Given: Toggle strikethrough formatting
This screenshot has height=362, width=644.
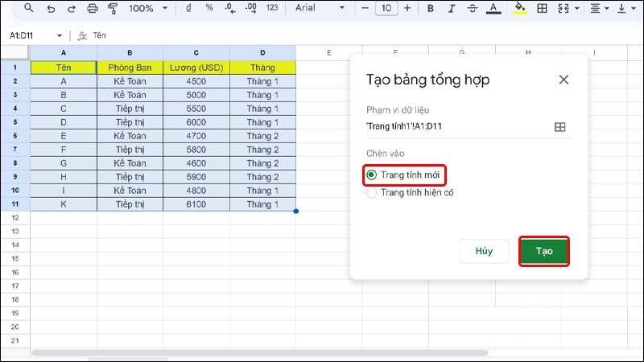Looking at the screenshot, I should 473,8.
